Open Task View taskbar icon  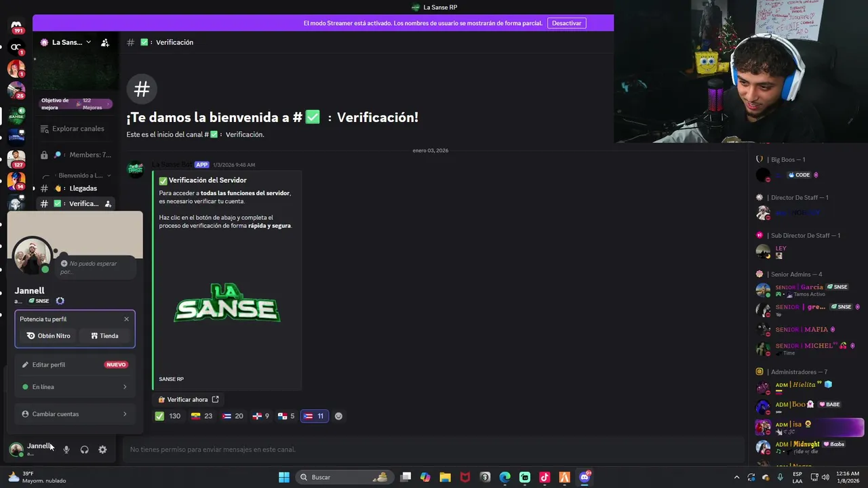(x=406, y=477)
